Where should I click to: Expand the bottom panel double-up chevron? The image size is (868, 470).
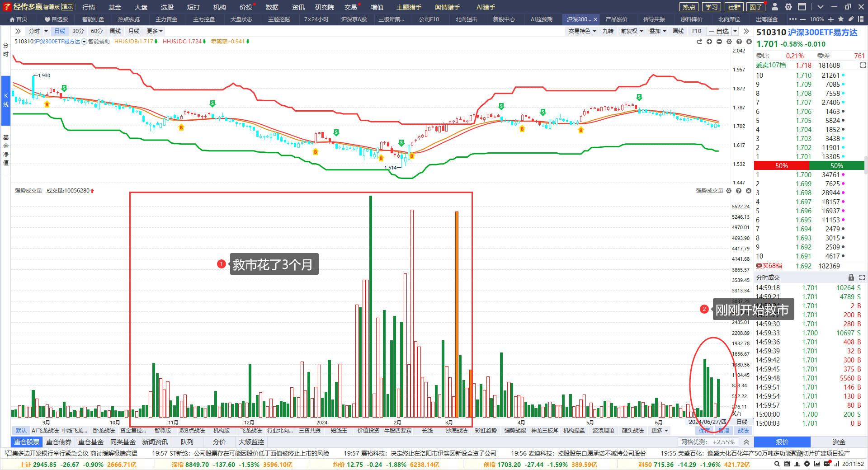click(x=746, y=442)
